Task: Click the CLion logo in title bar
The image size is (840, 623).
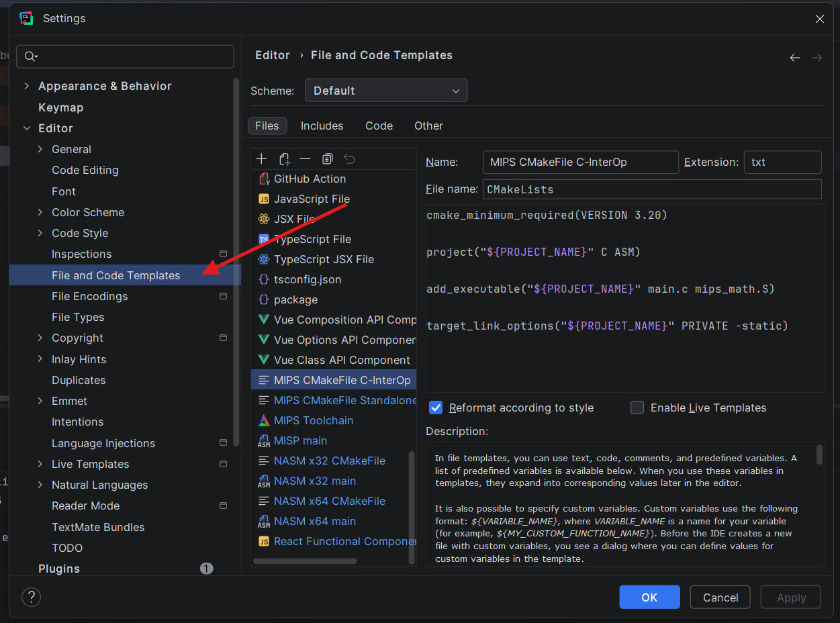Action: (27, 18)
